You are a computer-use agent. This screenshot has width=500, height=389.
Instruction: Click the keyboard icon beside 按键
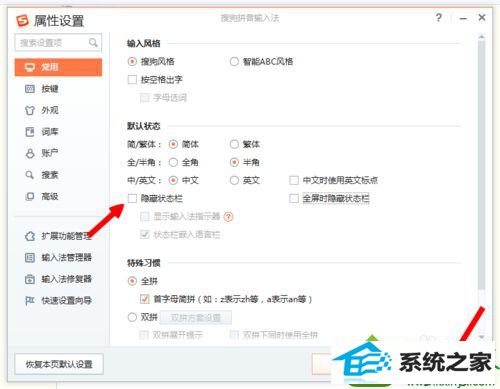tap(30, 89)
